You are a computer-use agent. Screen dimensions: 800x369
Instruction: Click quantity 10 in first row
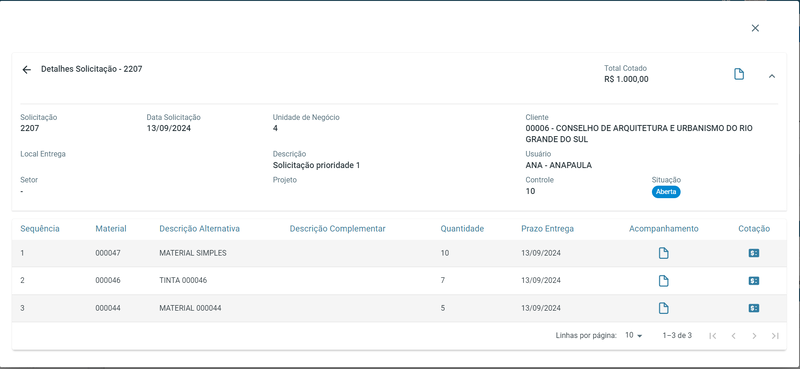(445, 253)
